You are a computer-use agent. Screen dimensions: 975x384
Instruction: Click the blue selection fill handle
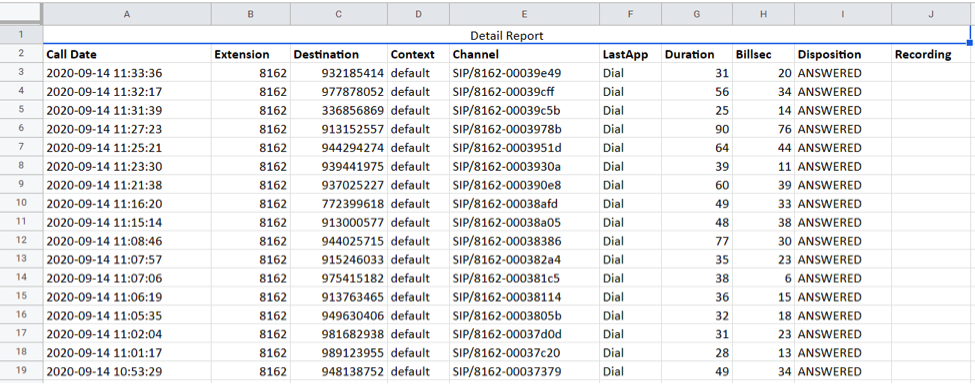point(969,43)
